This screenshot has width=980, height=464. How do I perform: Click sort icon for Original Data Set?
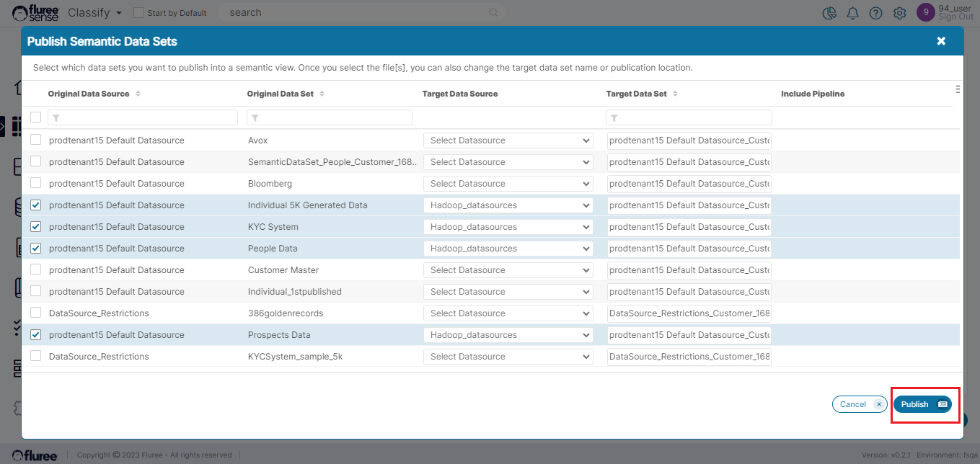click(322, 94)
